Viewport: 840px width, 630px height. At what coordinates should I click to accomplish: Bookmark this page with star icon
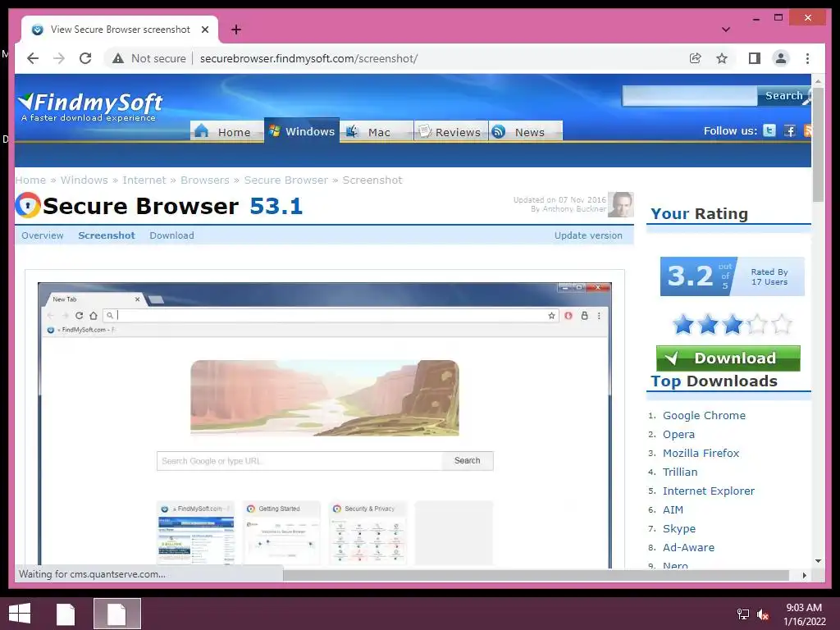(x=722, y=58)
